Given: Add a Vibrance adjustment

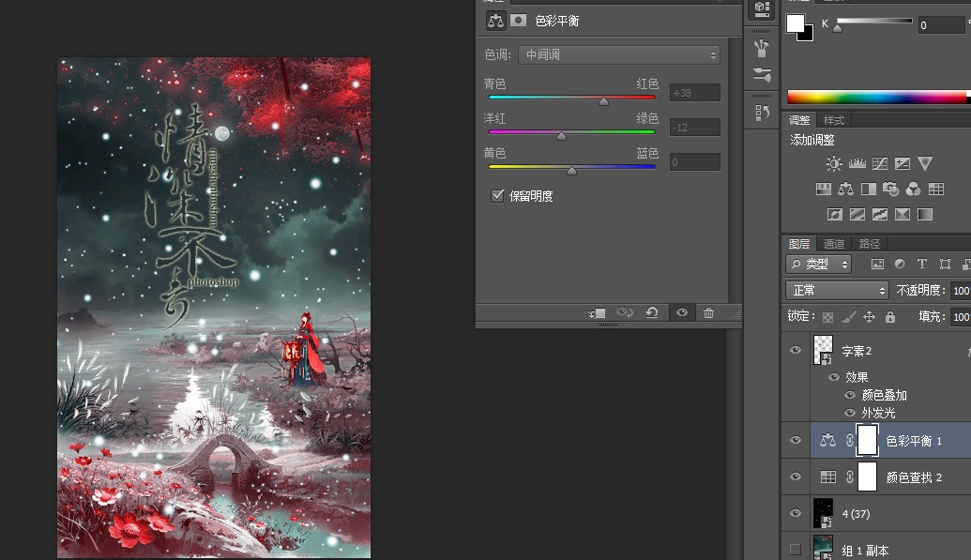Looking at the screenshot, I should click(x=924, y=163).
